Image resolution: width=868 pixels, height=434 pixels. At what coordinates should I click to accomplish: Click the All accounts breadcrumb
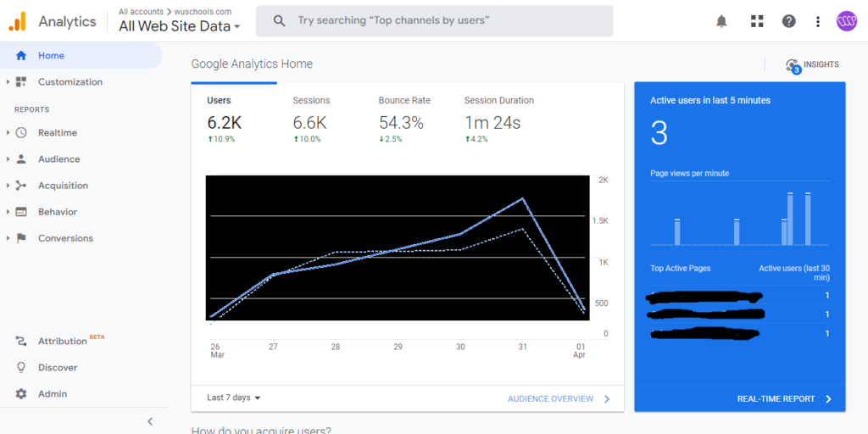coord(141,11)
